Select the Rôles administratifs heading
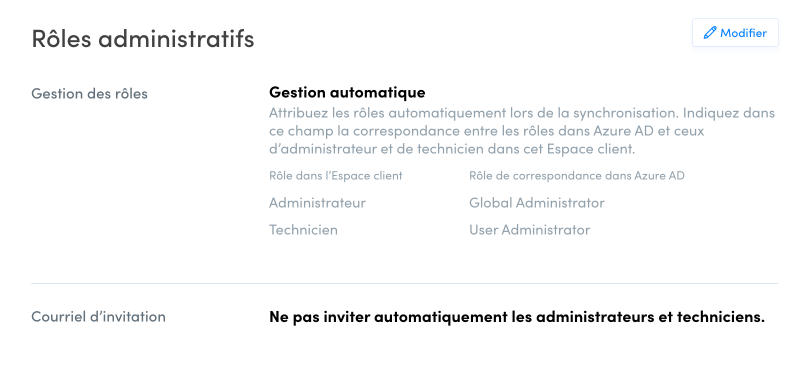This screenshot has height=366, width=805. (x=143, y=38)
